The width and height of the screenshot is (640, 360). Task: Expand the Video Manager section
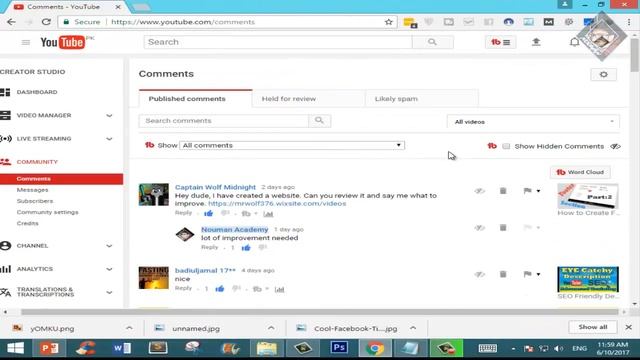click(109, 116)
